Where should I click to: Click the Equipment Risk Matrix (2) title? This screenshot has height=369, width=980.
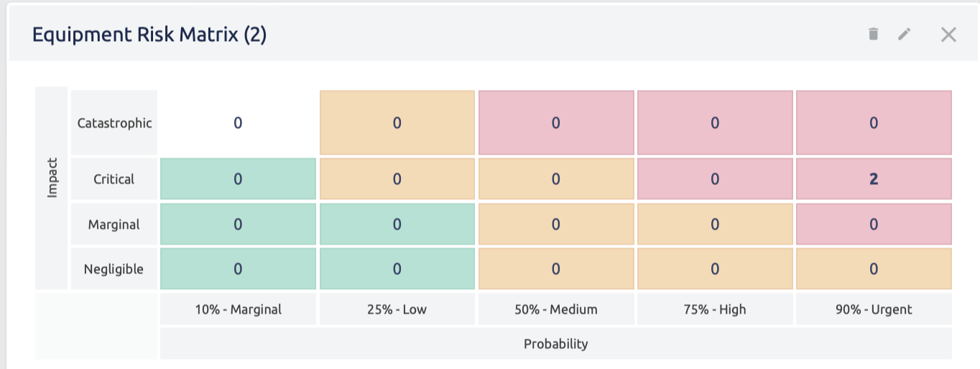[x=149, y=35]
